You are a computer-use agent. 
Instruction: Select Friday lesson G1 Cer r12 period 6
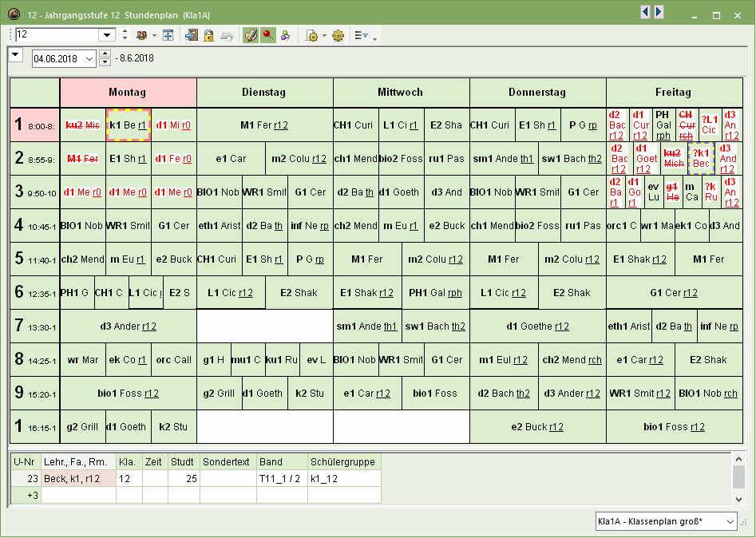pyautogui.click(x=674, y=293)
